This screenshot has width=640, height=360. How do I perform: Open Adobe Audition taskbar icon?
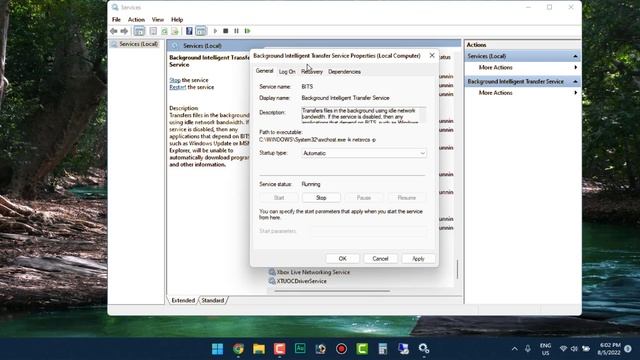pos(300,349)
